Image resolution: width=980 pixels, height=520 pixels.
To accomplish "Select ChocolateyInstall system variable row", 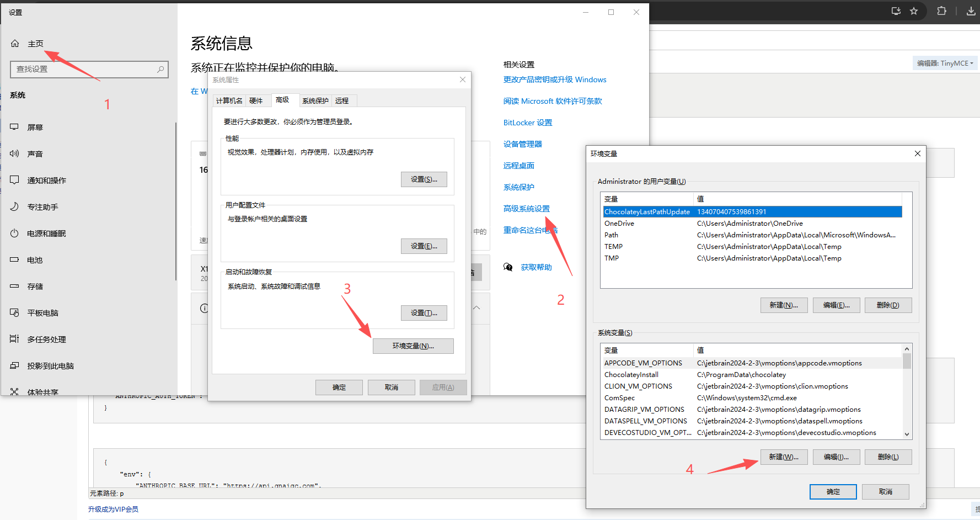I will click(752, 375).
